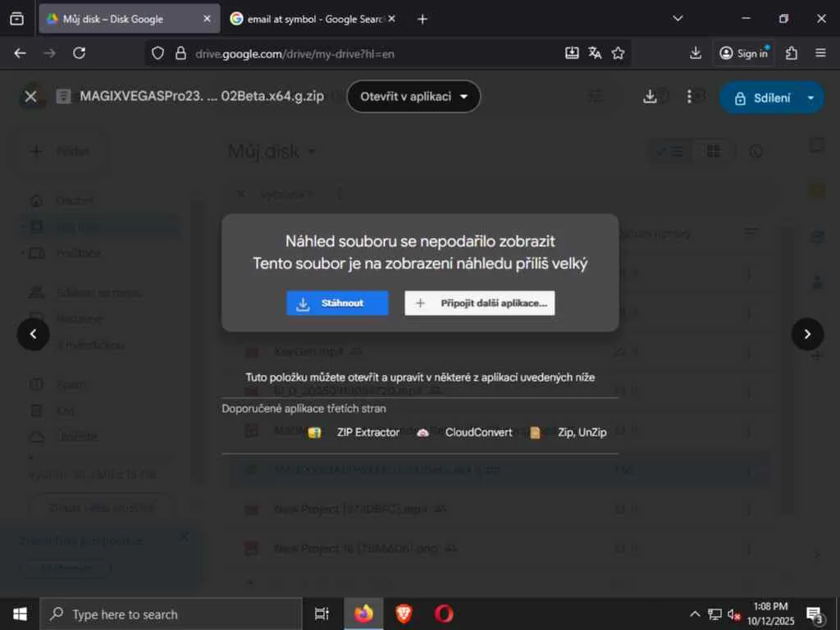The width and height of the screenshot is (840, 630).
Task: Click the Sdílení share button
Action: click(763, 98)
